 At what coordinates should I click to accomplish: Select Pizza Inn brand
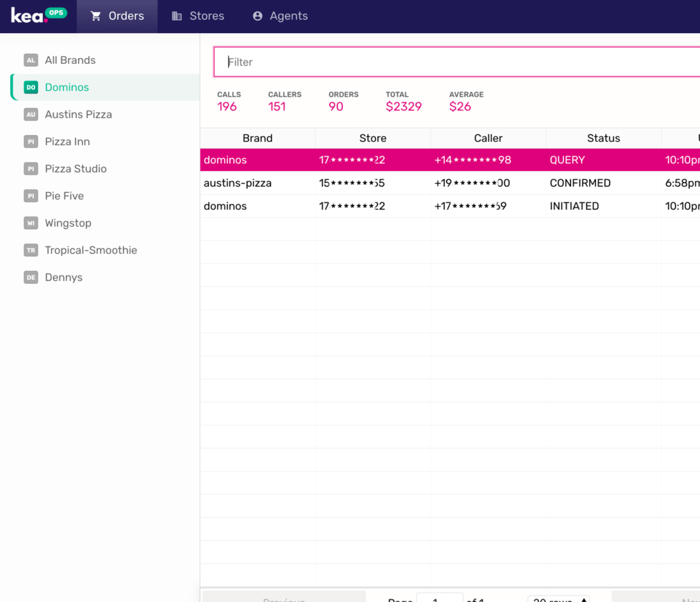[67, 142]
